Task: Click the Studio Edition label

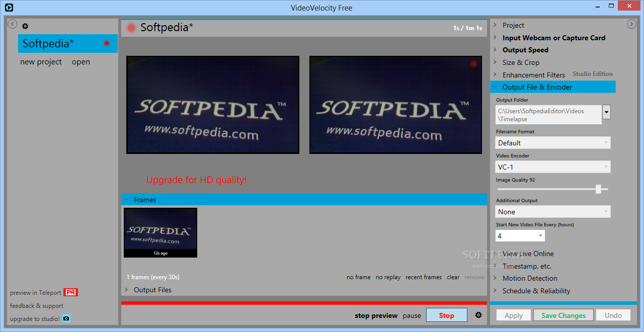Action: [x=593, y=74]
